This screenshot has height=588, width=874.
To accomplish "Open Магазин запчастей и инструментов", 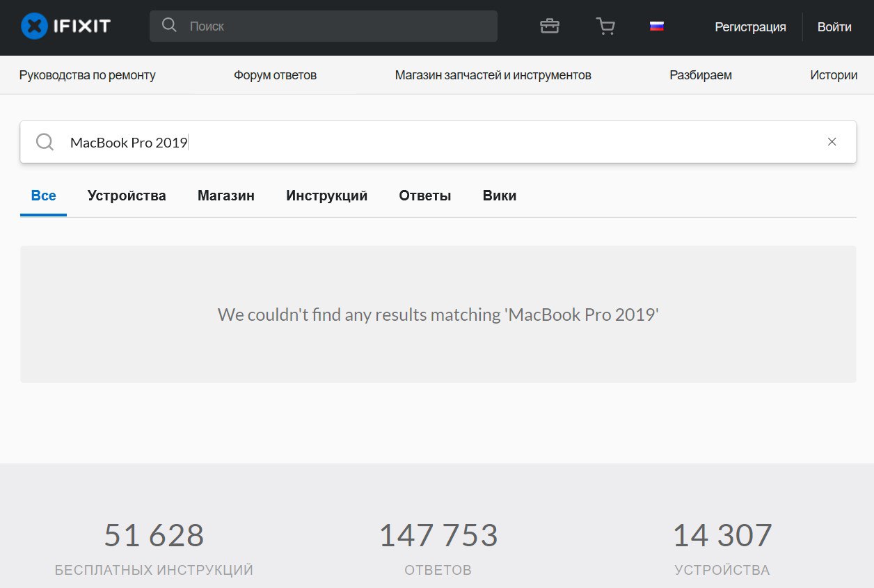I will pos(493,75).
